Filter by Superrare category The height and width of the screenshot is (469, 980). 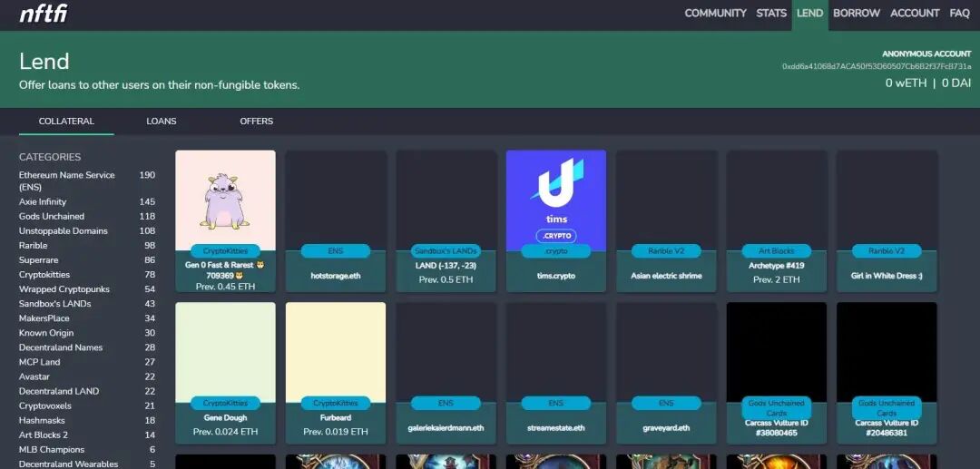click(x=87, y=259)
